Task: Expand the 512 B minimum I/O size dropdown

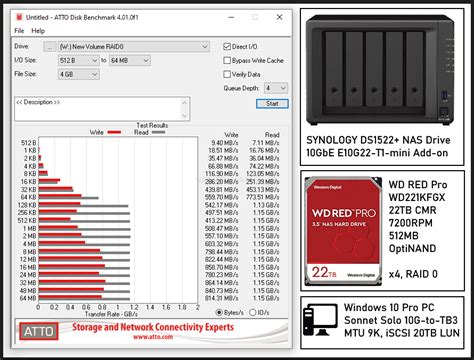Action: [78, 60]
